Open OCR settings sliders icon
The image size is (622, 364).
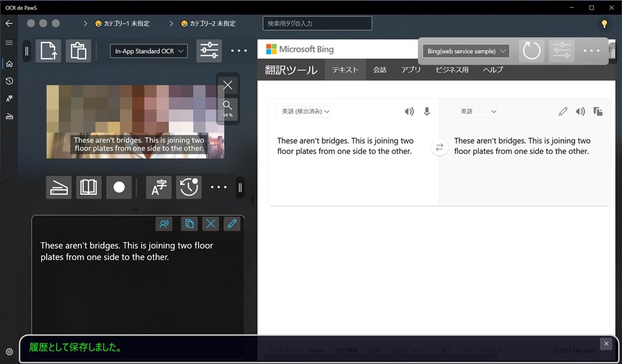point(209,51)
